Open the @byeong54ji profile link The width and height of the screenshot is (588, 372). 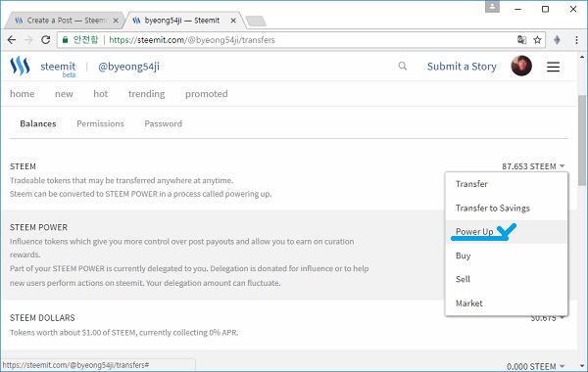tap(128, 67)
